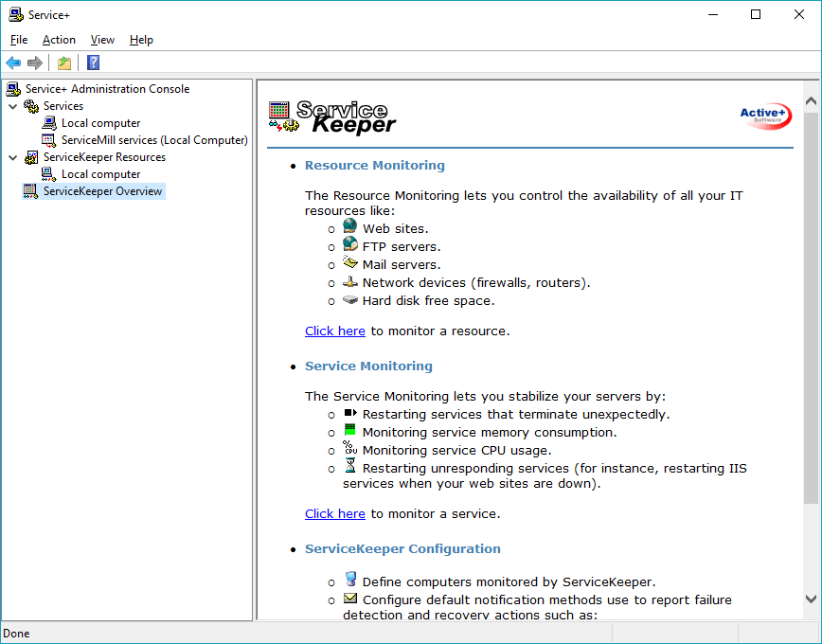Open the File menu
The height and width of the screenshot is (644, 822).
19,40
